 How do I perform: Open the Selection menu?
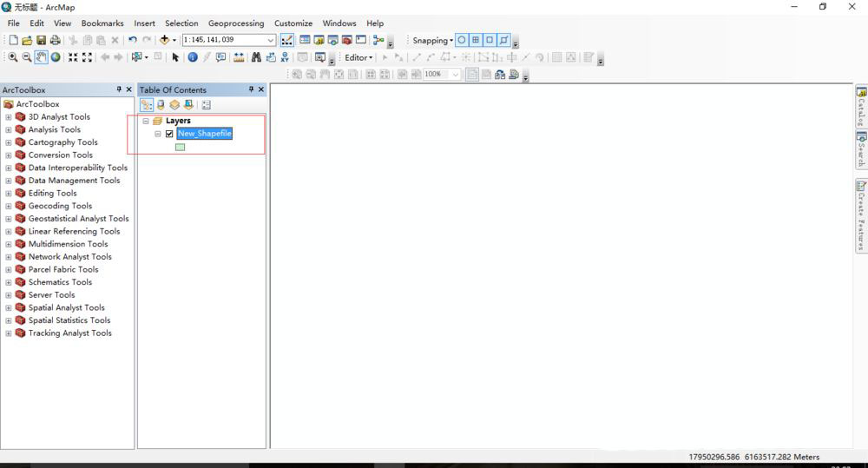click(181, 23)
